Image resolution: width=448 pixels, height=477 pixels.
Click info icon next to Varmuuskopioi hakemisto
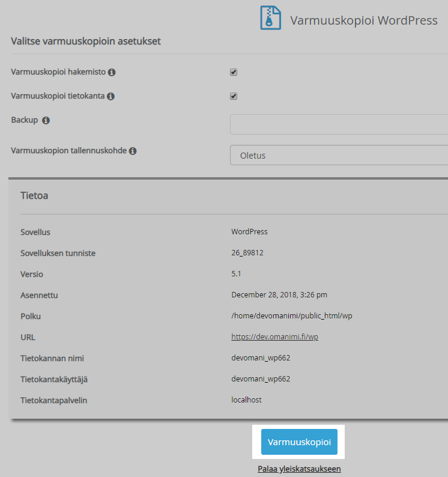click(112, 72)
